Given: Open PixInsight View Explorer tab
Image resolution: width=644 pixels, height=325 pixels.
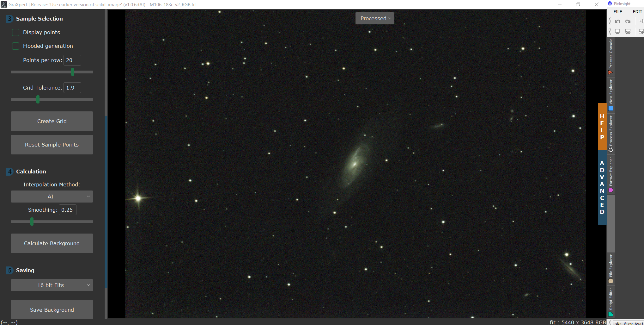Looking at the screenshot, I should 611,95.
